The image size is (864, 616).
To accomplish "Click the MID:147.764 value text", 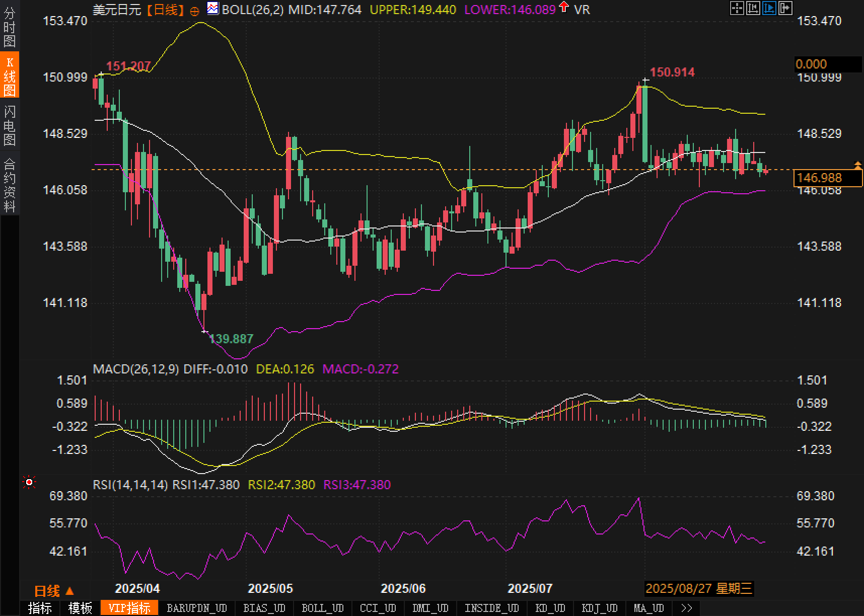I will coord(325,10).
